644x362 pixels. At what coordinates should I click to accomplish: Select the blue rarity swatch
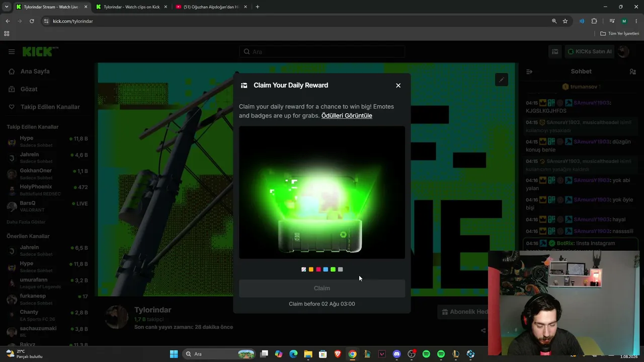tap(326, 269)
